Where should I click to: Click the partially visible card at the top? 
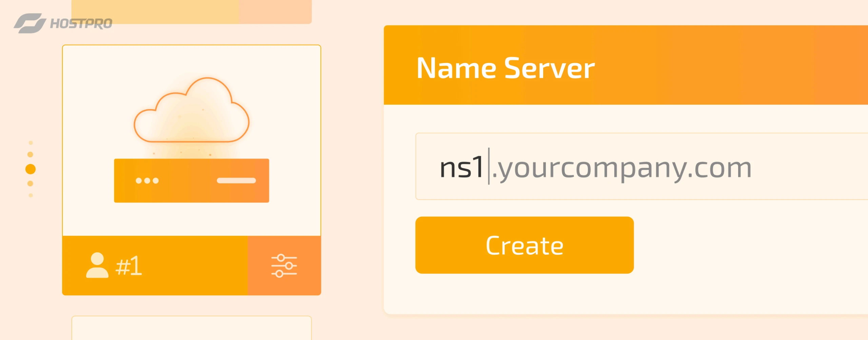click(x=156, y=12)
